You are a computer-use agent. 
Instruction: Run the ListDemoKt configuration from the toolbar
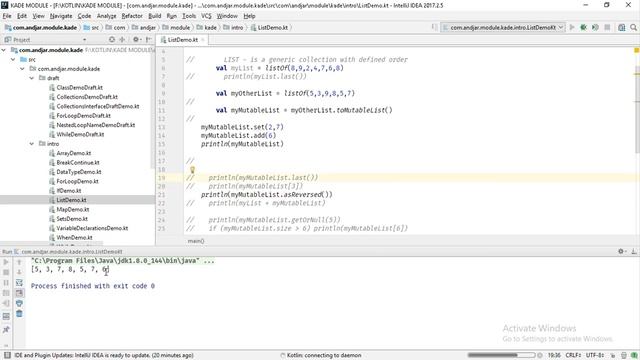pos(572,27)
